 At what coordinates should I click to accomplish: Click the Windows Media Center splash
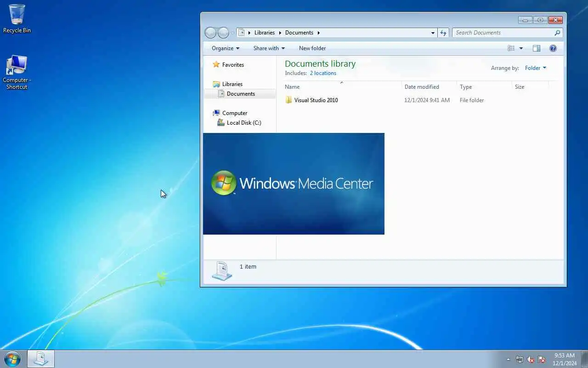click(294, 184)
